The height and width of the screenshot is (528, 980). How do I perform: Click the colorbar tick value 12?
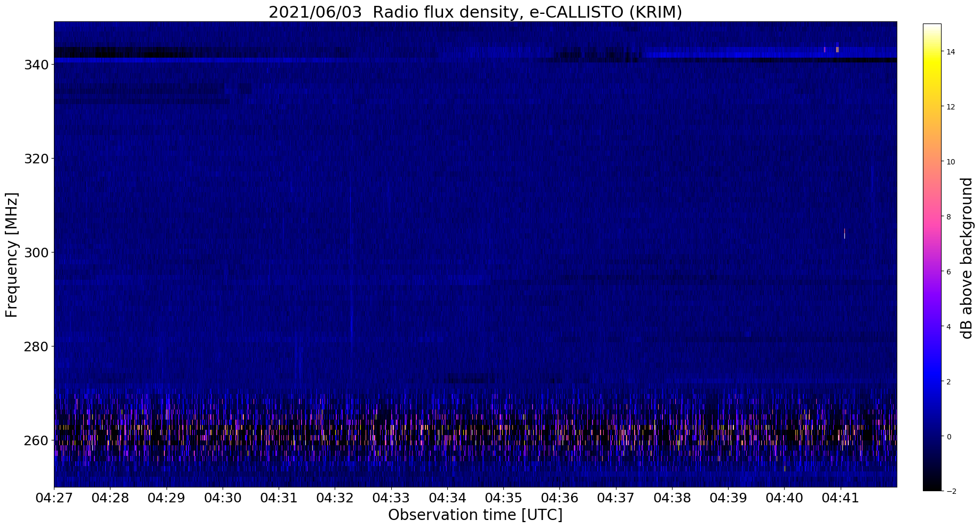[x=950, y=107]
